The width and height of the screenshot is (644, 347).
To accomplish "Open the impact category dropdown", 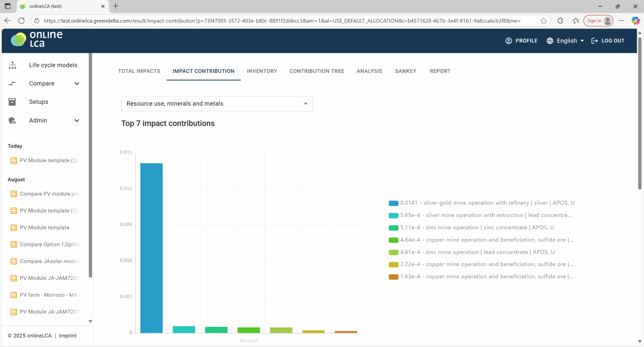I will click(217, 104).
